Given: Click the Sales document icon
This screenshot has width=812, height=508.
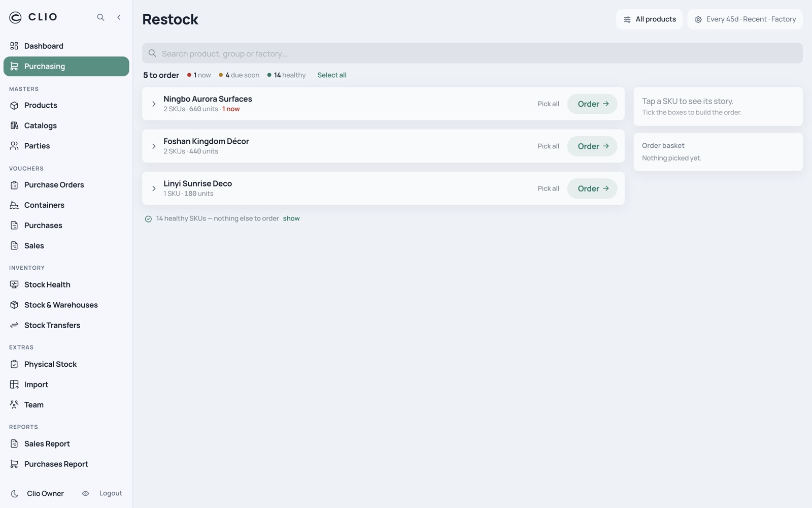Looking at the screenshot, I should [14, 246].
